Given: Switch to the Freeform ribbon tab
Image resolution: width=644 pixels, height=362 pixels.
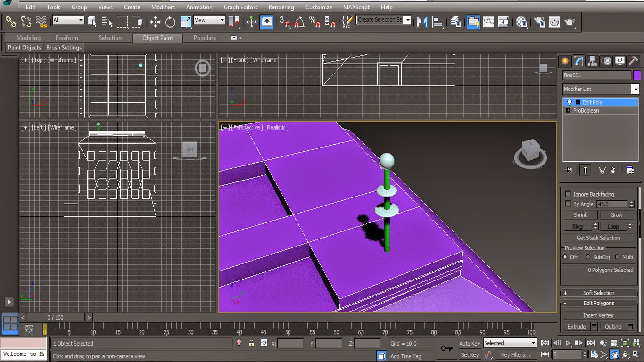Looking at the screenshot, I should 67,38.
